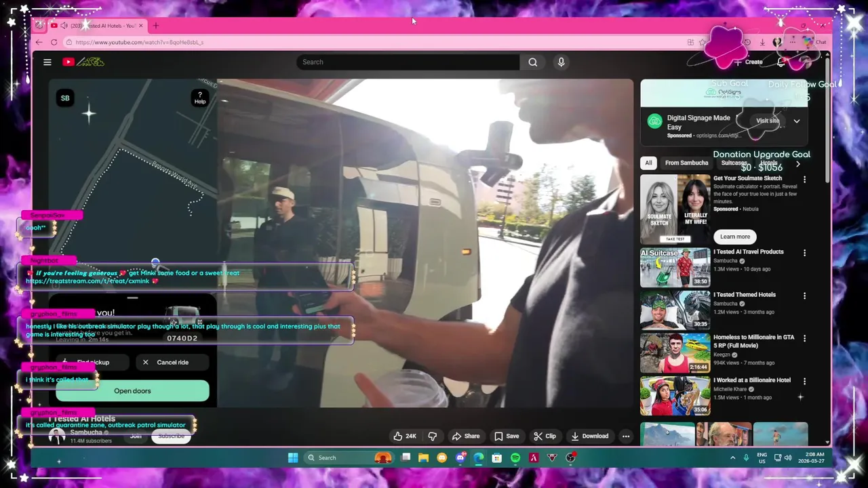Create a clip with the Clip button
Image resolution: width=868 pixels, height=488 pixels.
(545, 436)
